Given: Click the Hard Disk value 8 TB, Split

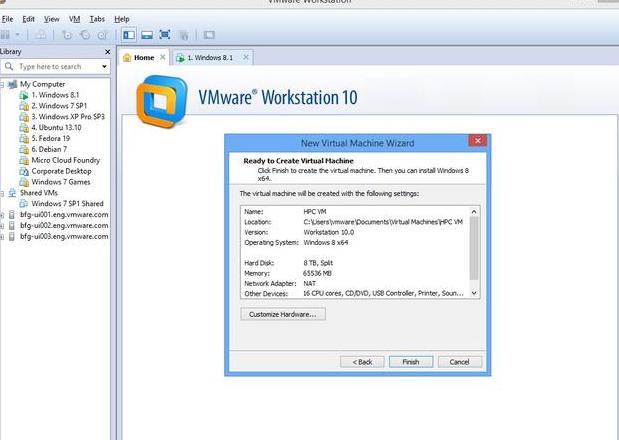Looking at the screenshot, I should (318, 263).
